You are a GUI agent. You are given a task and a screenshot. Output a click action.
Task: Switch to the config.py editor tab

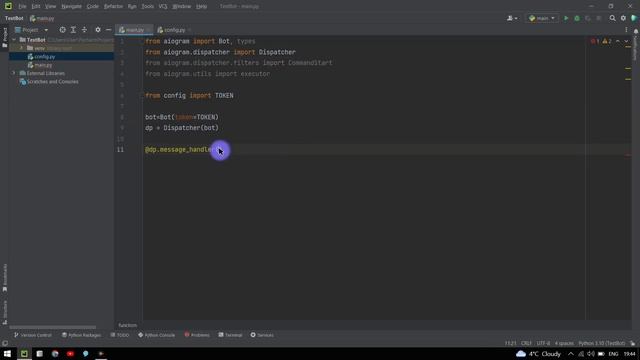pos(174,30)
